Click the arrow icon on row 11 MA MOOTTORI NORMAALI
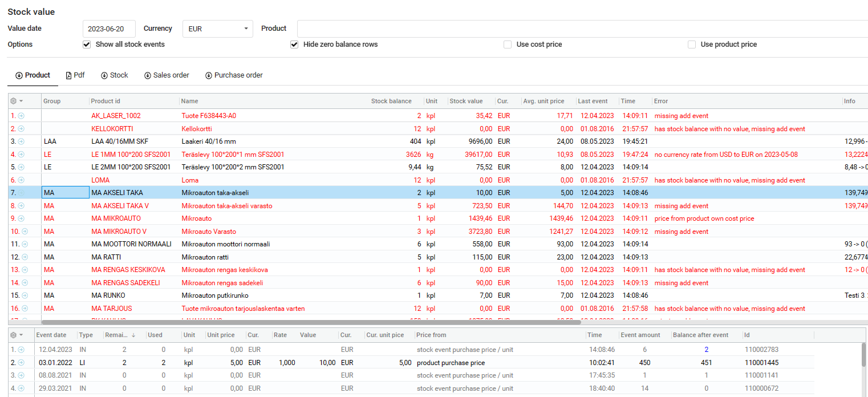This screenshot has width=868, height=397. click(24, 244)
